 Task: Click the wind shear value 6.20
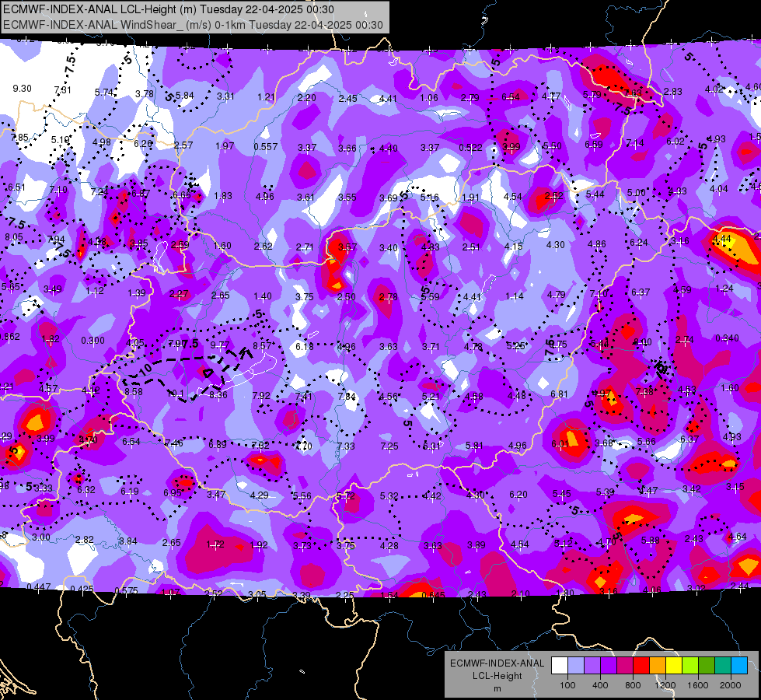pyautogui.click(x=518, y=495)
